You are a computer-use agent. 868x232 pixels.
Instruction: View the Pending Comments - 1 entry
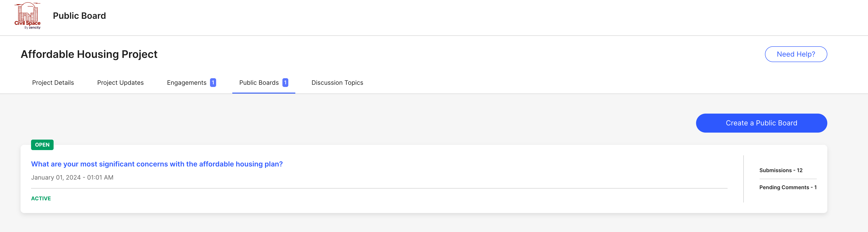(x=787, y=187)
